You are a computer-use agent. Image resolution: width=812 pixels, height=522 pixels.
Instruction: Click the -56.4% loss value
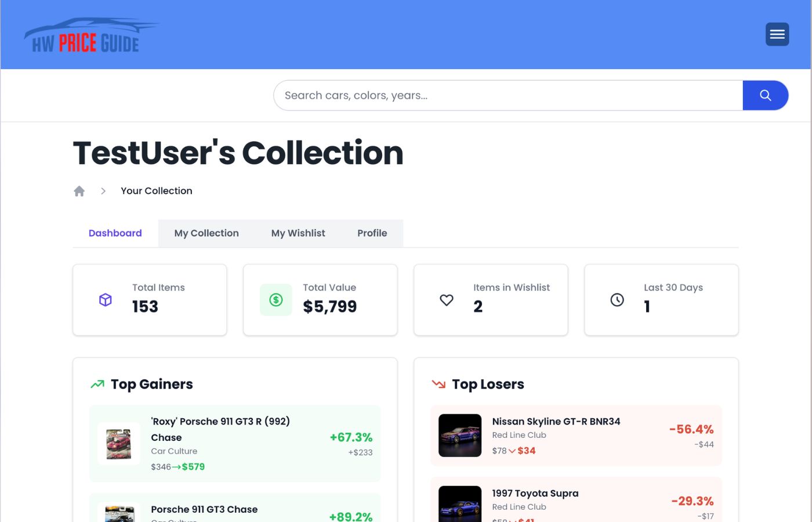coord(691,429)
